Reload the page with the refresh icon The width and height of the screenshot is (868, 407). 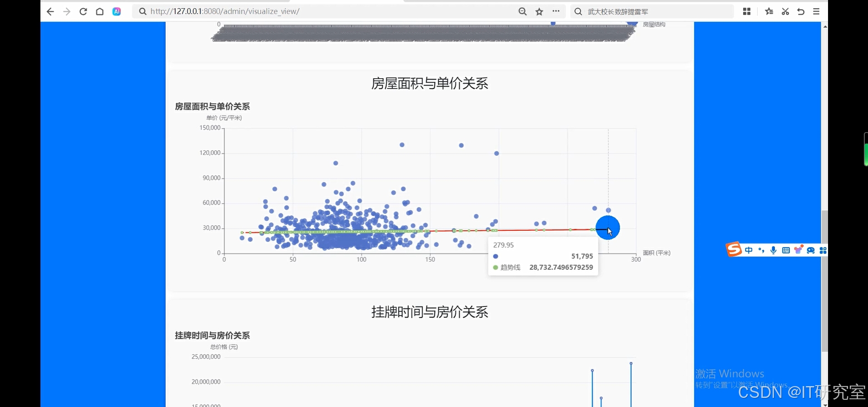pyautogui.click(x=83, y=12)
